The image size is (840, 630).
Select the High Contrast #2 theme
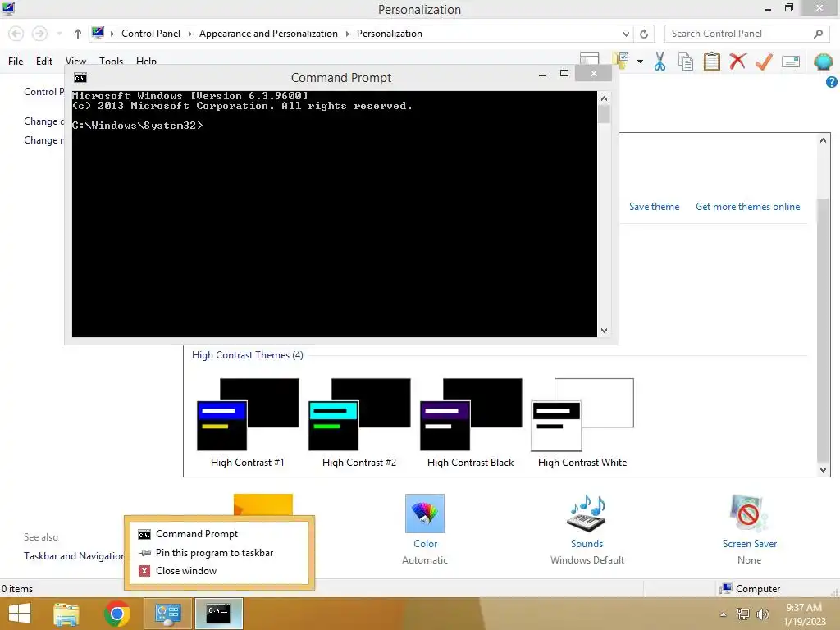click(x=359, y=423)
